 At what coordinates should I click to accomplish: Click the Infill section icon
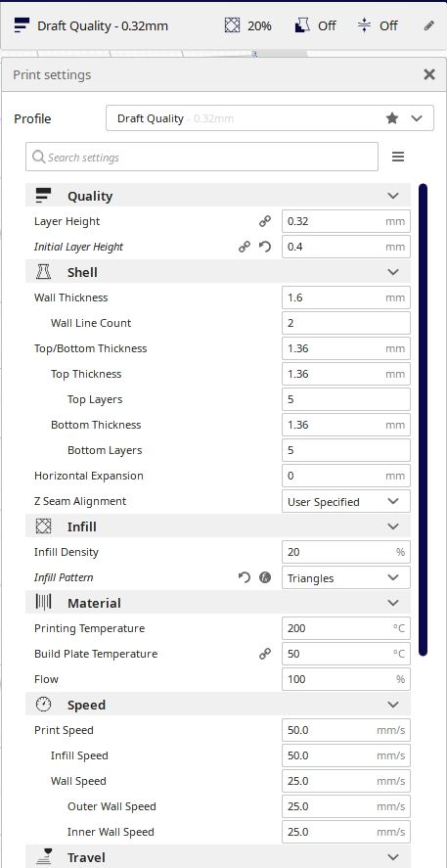click(43, 526)
